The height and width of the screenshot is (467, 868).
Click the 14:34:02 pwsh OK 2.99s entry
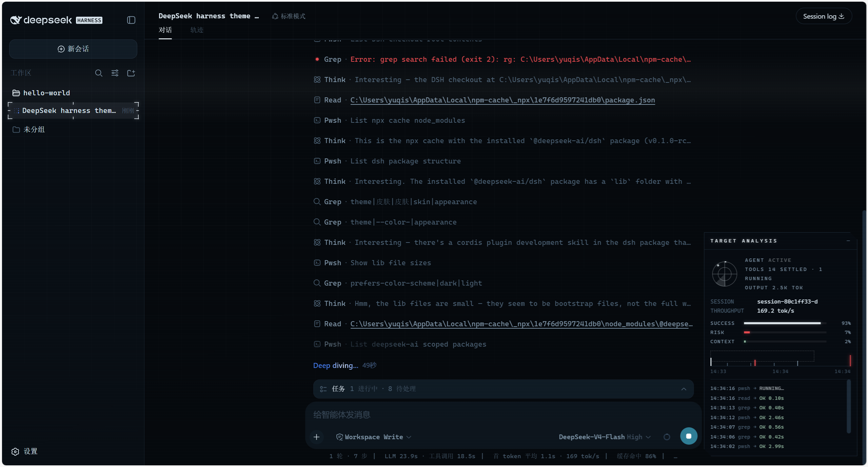point(747,446)
